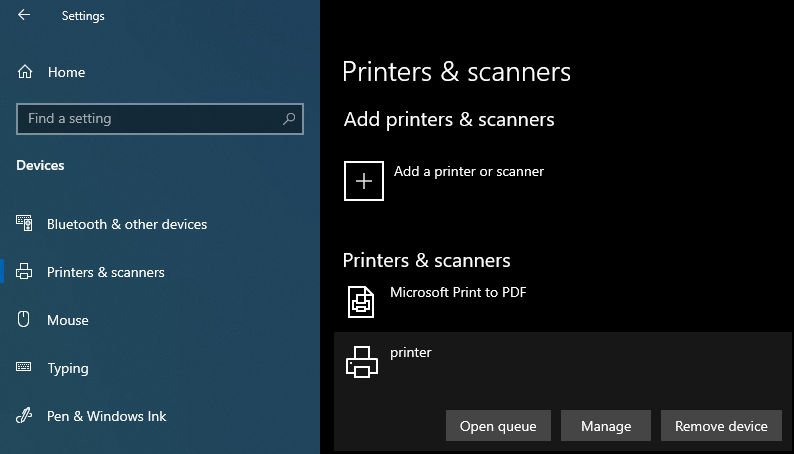Click the Manage button
Screen dimensions: 794x454
tap(606, 426)
